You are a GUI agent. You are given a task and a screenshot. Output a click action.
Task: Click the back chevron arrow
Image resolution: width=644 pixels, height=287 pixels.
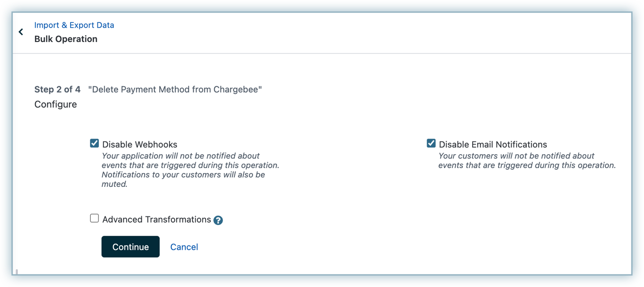point(21,32)
